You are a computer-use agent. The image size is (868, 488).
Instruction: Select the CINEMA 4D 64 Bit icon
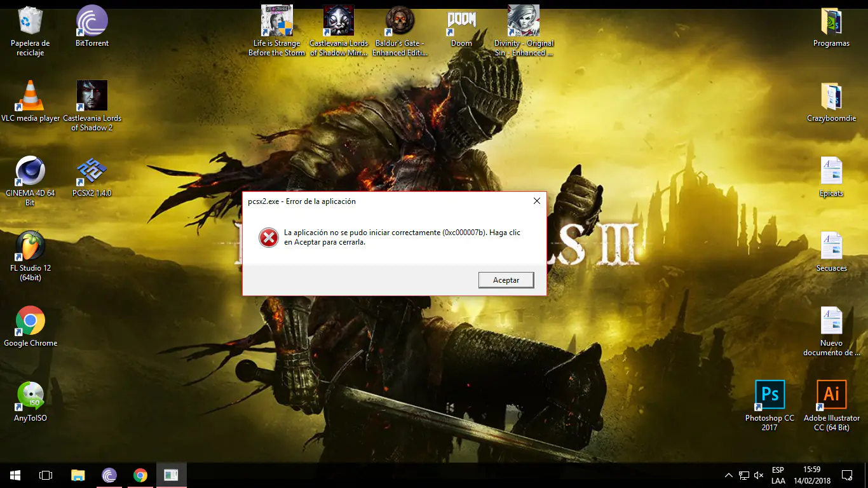pyautogui.click(x=30, y=181)
